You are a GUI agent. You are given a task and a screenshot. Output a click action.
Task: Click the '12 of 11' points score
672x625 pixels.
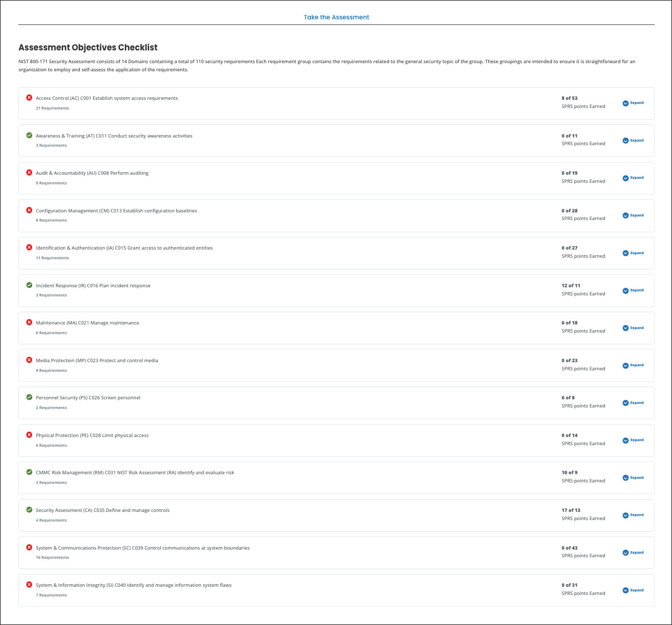point(571,286)
